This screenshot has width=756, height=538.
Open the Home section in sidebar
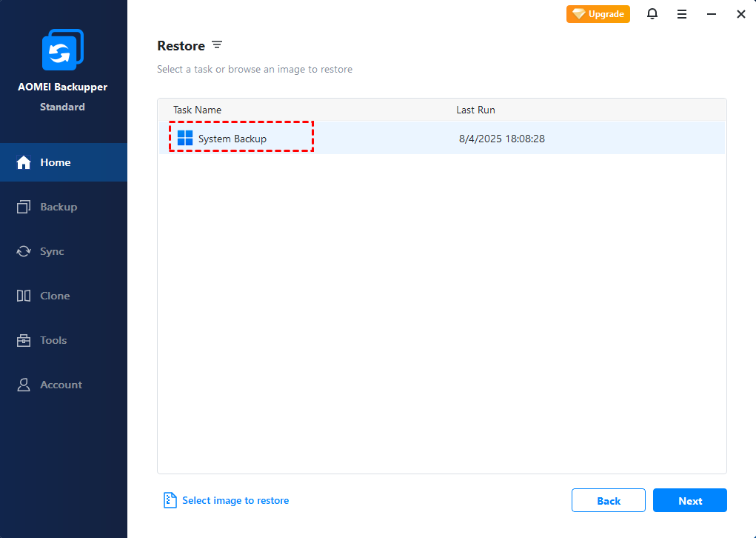pyautogui.click(x=55, y=162)
